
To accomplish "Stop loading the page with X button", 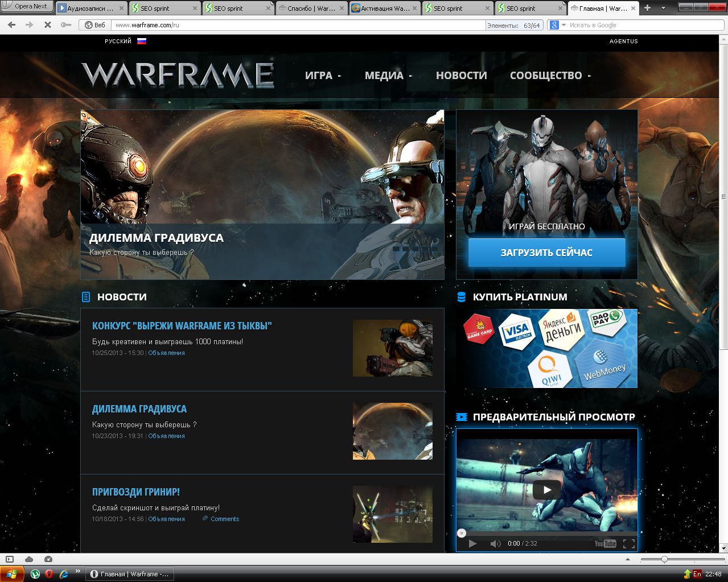I will 48,25.
